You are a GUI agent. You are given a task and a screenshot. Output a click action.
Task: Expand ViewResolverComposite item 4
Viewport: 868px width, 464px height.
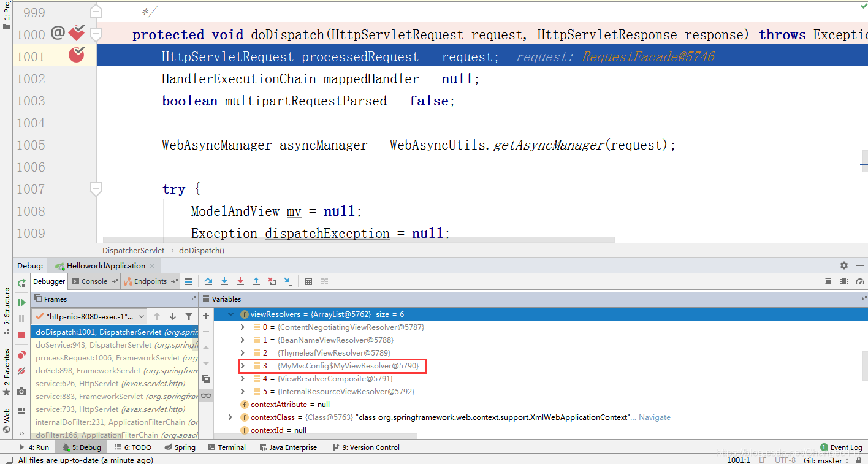click(244, 379)
